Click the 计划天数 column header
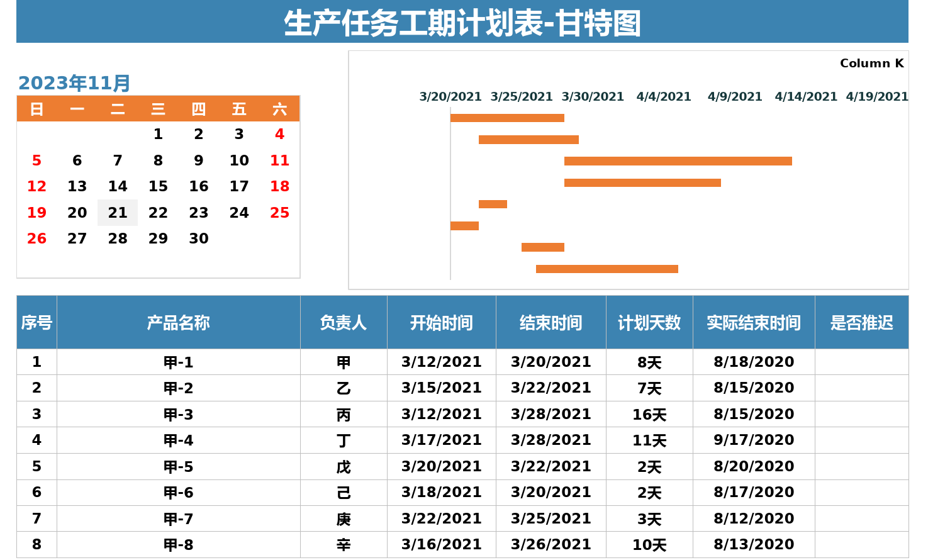 pyautogui.click(x=649, y=322)
